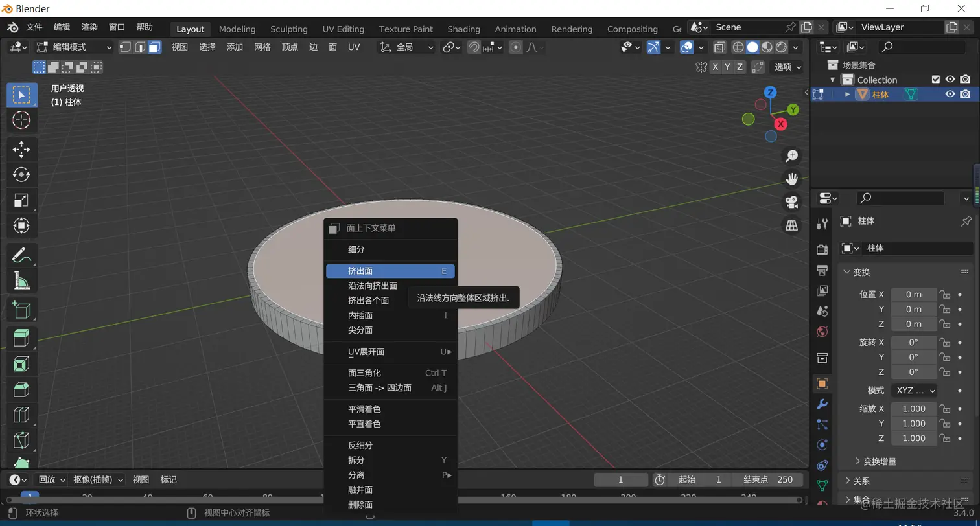Switch to the Sculpting workspace tab
The image size is (980, 526).
click(x=289, y=29)
